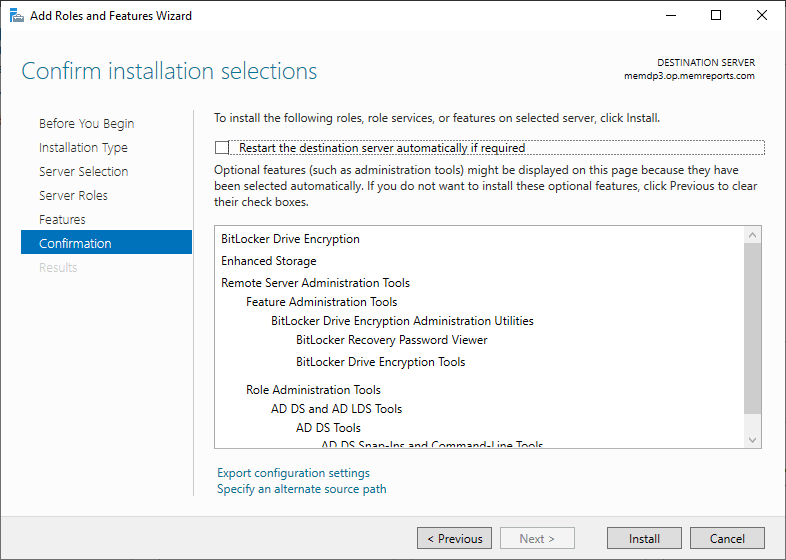Click Export configuration settings link
The width and height of the screenshot is (786, 560).
click(293, 473)
